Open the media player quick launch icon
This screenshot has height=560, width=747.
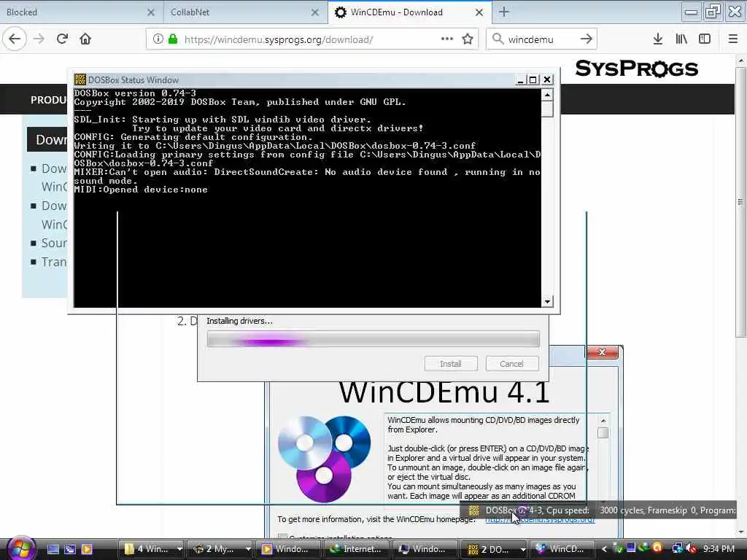(87, 549)
